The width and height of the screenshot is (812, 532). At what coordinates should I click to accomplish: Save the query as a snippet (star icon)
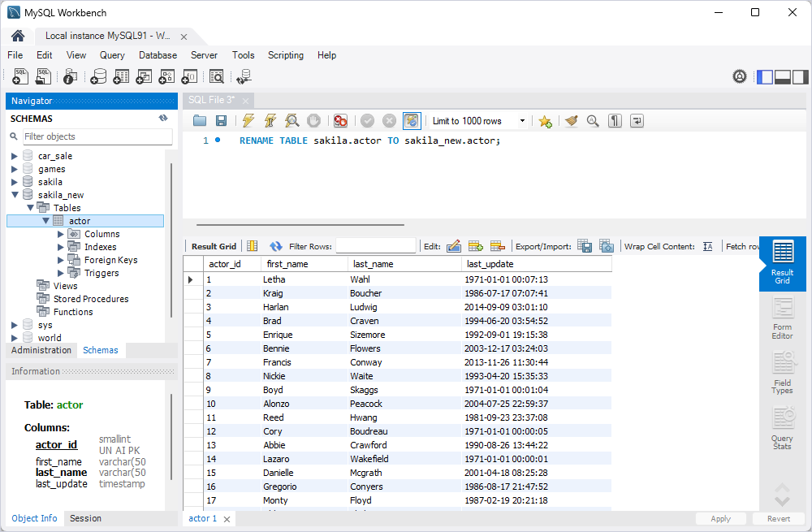point(545,121)
